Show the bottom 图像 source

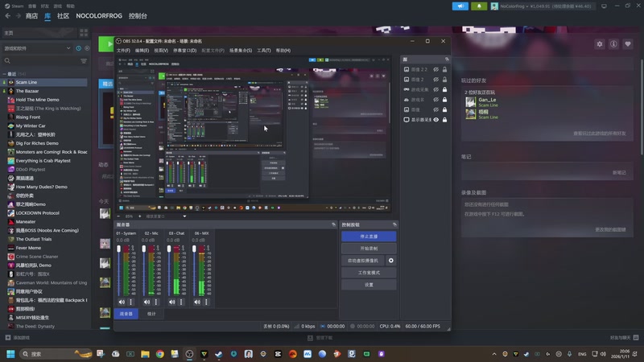pos(436,109)
